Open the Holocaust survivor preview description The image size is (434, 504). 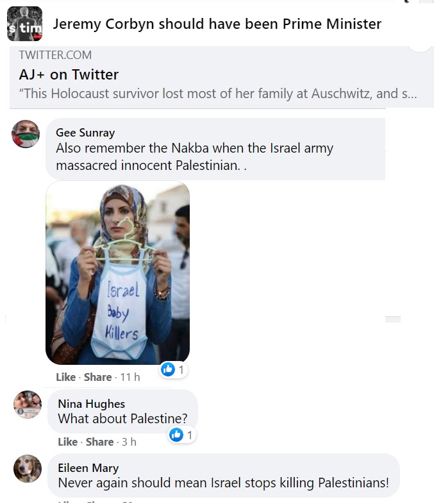[x=218, y=94]
